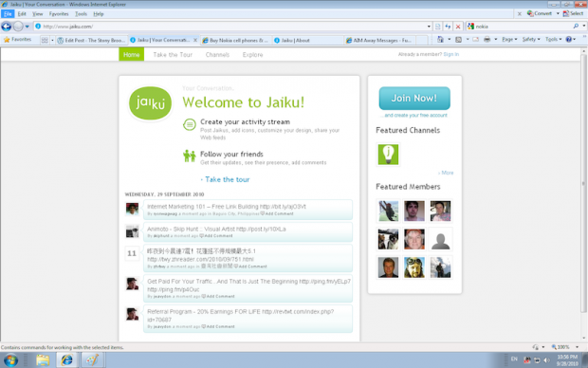Click the Jaiku green logo
Screen dimensions: 588x368
coord(151,103)
